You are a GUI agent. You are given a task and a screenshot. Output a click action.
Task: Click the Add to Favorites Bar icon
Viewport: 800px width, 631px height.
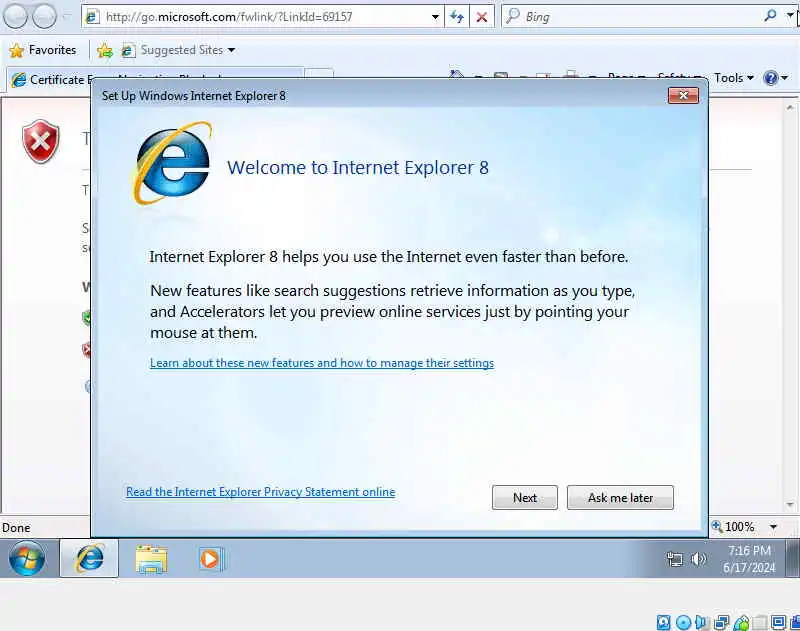(x=105, y=50)
